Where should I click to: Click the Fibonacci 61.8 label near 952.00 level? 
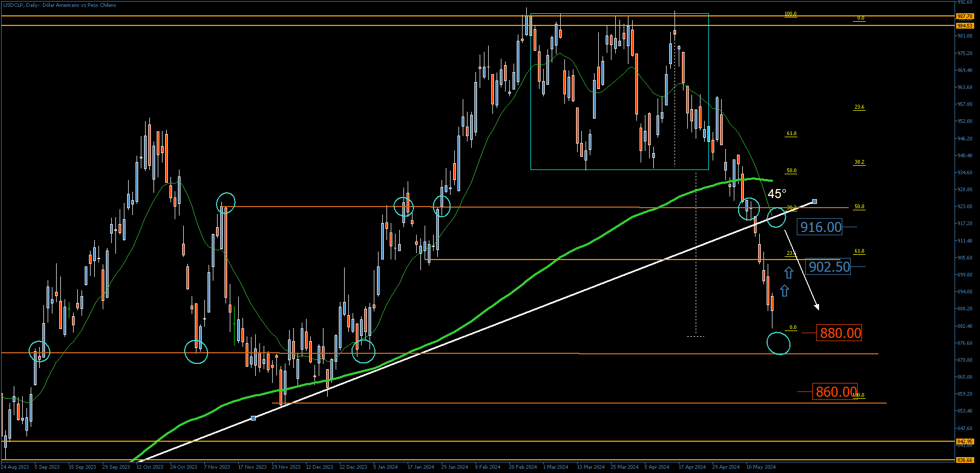[x=791, y=133]
